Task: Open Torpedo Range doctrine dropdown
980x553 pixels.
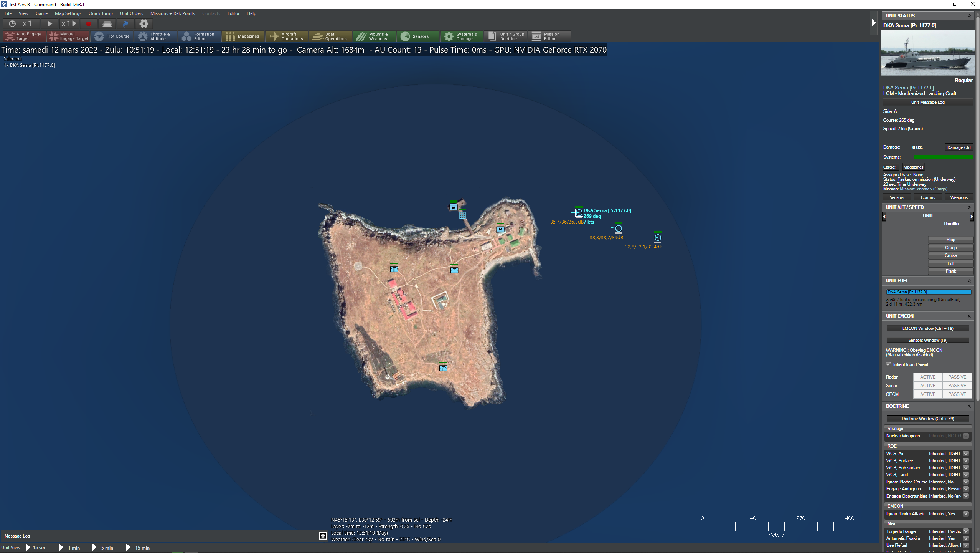Action: coord(966,531)
